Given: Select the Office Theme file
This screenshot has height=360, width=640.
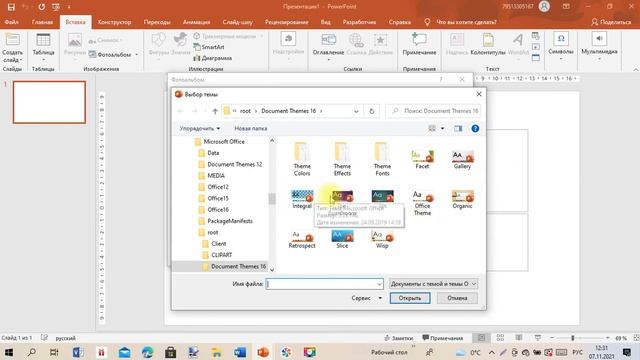Looking at the screenshot, I should pyautogui.click(x=422, y=203).
